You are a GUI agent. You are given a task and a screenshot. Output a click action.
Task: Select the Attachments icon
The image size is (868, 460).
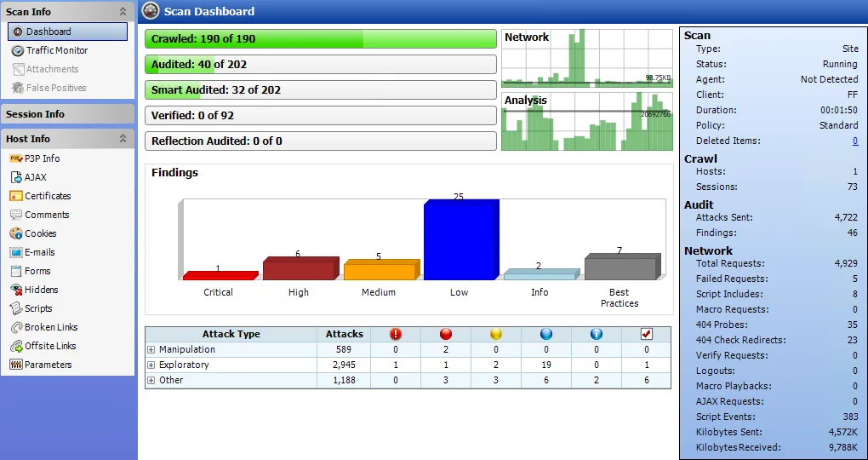pos(18,69)
